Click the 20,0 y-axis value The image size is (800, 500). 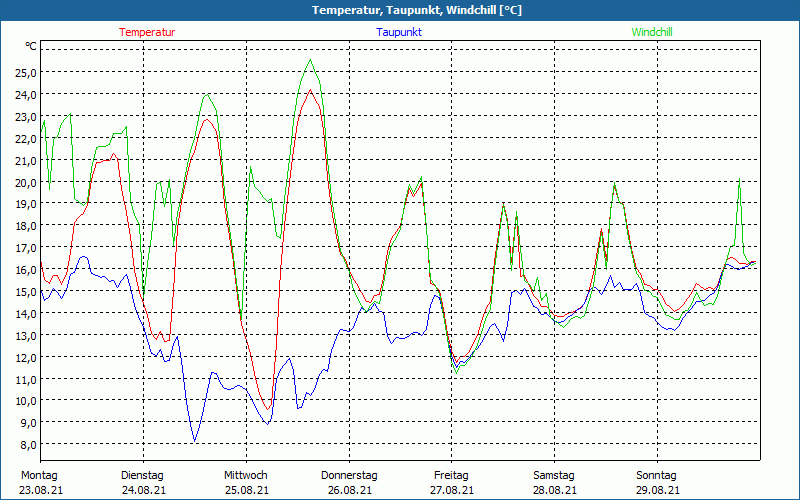(x=26, y=182)
